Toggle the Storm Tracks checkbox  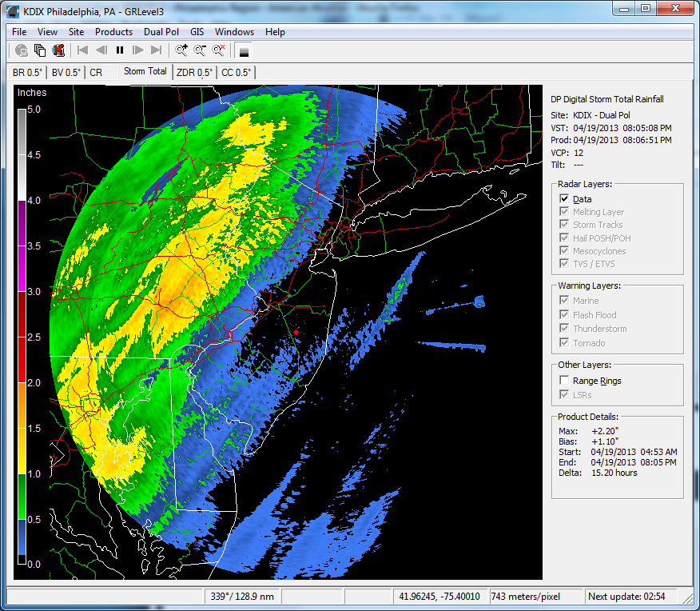pyautogui.click(x=564, y=224)
